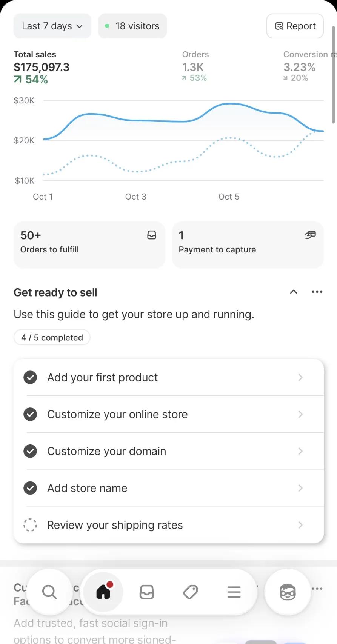Open the Payment to capture card
The image size is (337, 644).
248,244
